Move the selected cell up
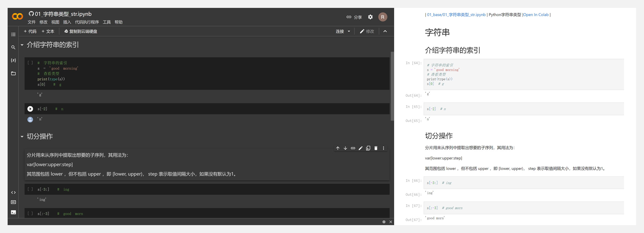644x233 pixels. pos(338,148)
